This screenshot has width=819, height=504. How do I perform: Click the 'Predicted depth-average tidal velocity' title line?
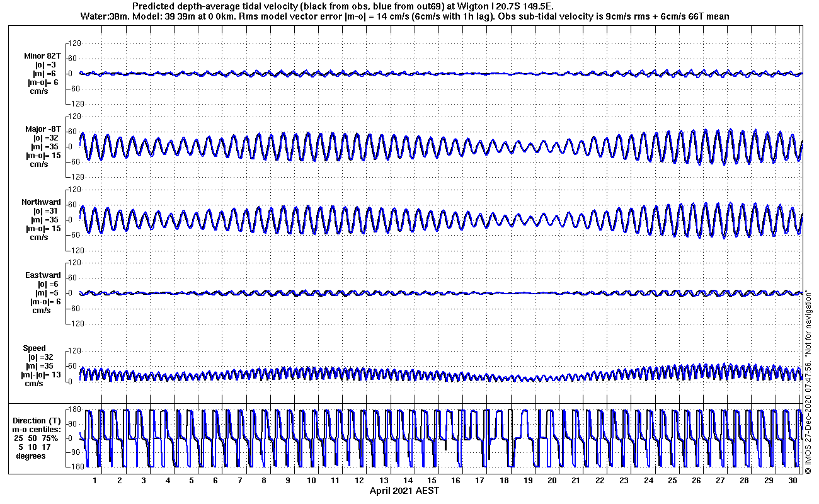[x=343, y=6]
